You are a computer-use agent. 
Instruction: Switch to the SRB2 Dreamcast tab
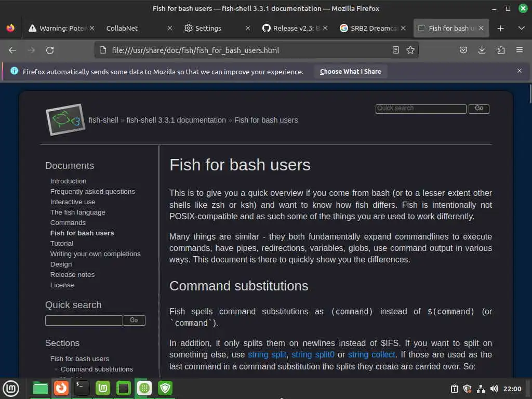pos(369,28)
